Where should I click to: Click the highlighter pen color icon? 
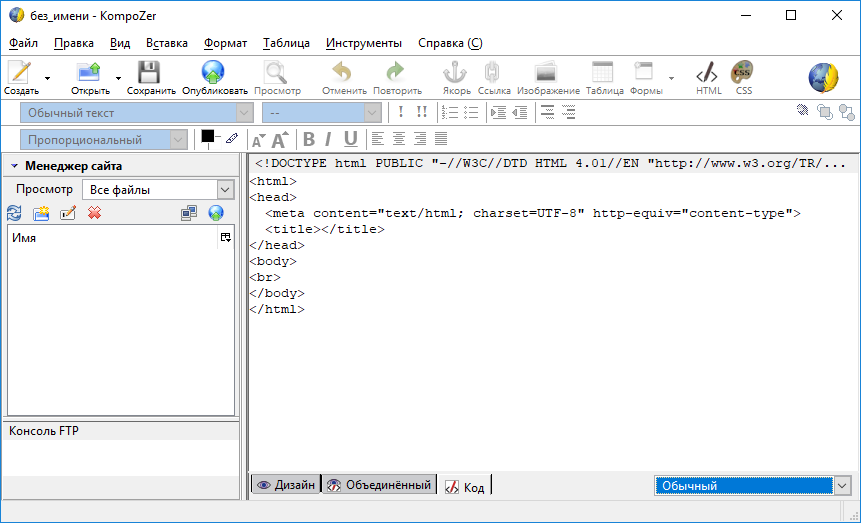coord(232,138)
